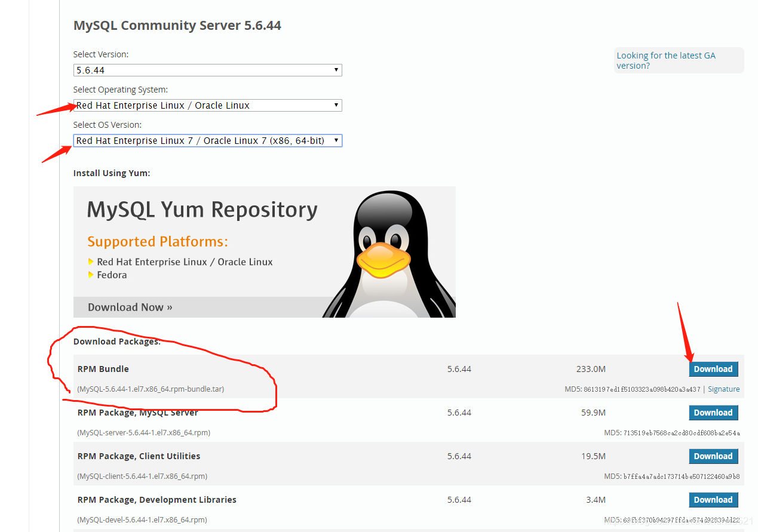758x532 pixels.
Task: Click 'RPM Package, Client Utilities' title
Action: (x=139, y=456)
